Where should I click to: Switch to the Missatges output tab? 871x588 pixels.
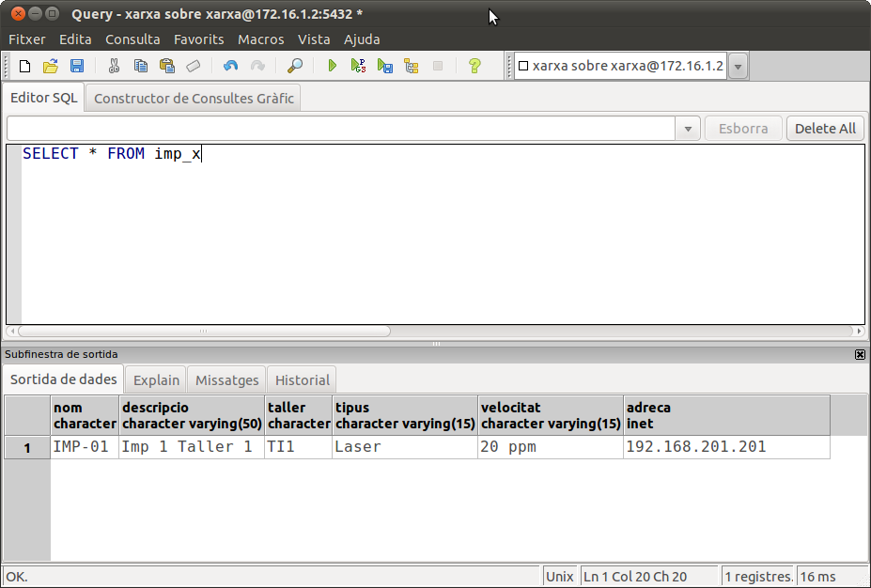226,380
